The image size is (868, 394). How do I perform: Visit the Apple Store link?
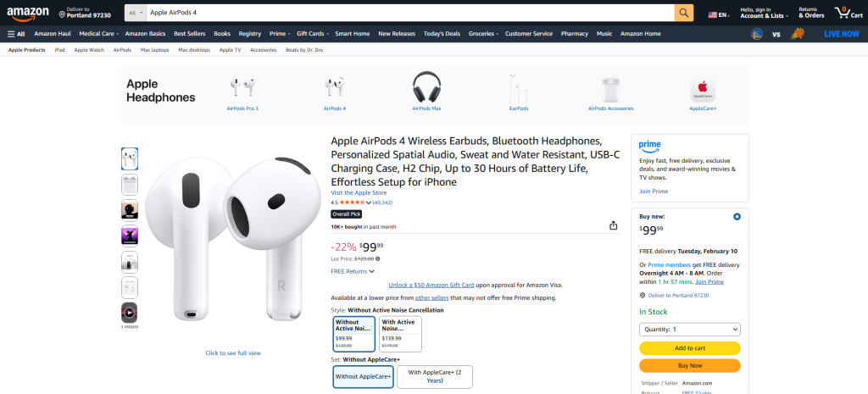(359, 193)
